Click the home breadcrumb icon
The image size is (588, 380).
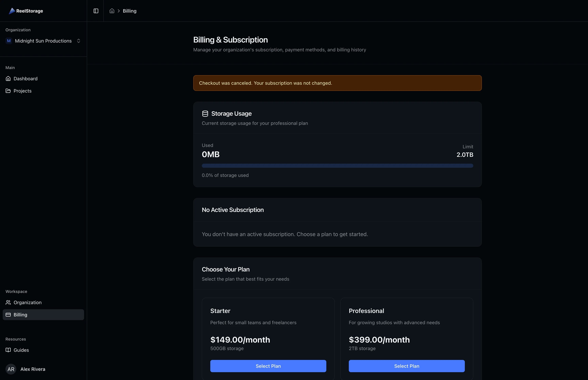[x=112, y=11]
